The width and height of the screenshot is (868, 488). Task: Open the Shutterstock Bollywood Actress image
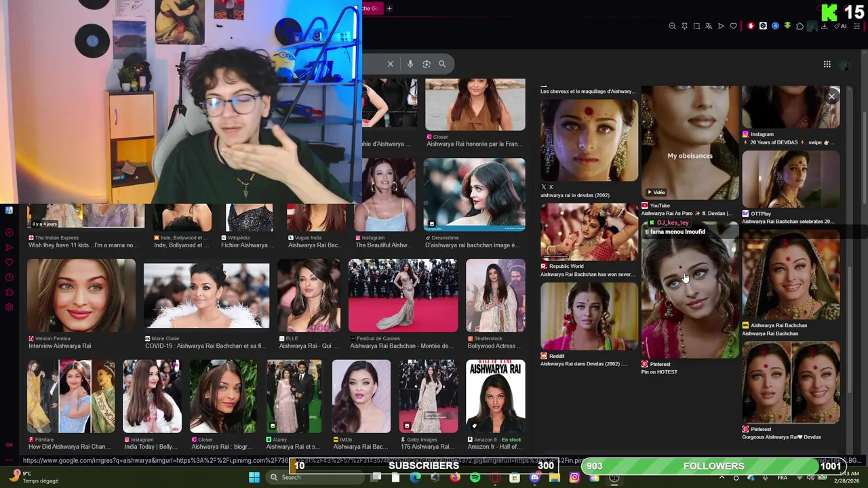tap(496, 296)
